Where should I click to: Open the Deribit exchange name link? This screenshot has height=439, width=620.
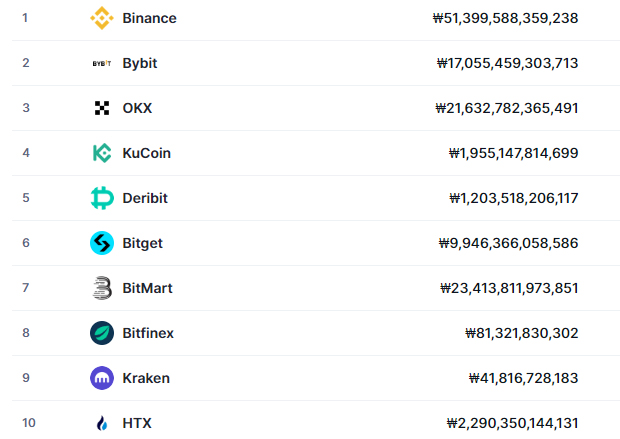click(145, 198)
